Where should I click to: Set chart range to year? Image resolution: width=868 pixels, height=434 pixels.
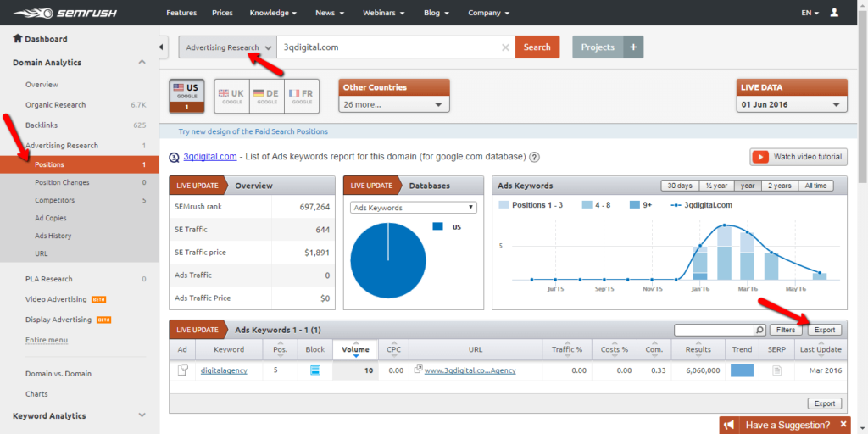(748, 186)
